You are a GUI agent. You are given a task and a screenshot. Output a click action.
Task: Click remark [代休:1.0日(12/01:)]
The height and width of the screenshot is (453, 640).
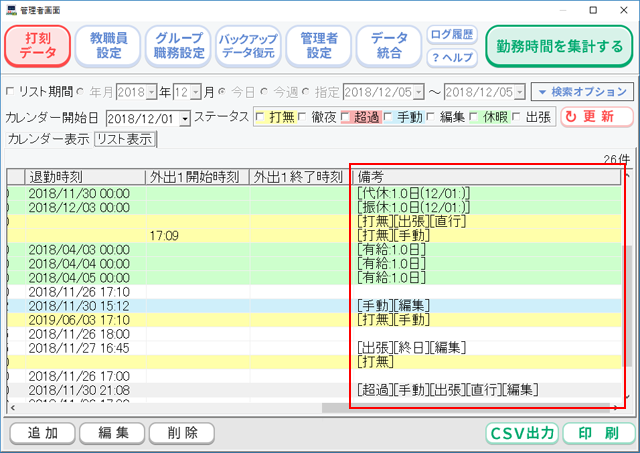[413, 193]
